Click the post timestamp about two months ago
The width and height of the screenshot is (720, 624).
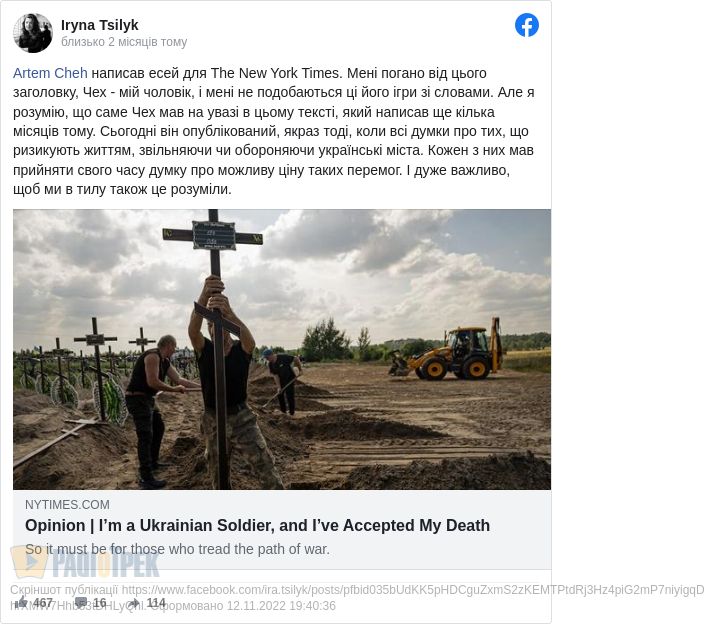[x=124, y=42]
